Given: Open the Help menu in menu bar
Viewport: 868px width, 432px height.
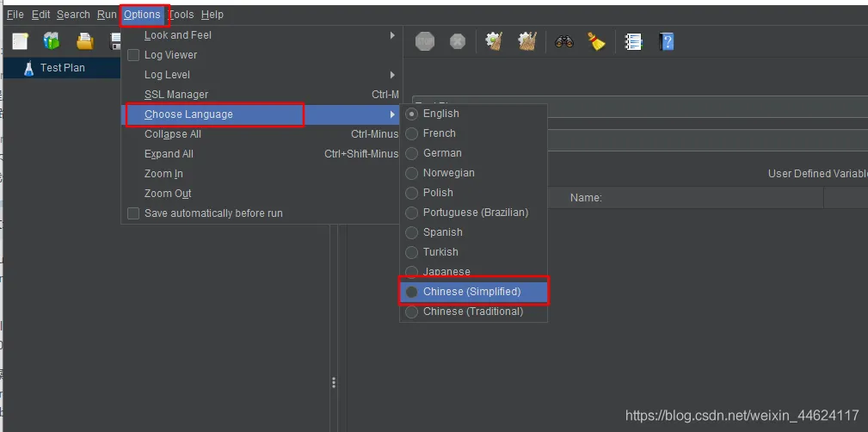Looking at the screenshot, I should [212, 15].
